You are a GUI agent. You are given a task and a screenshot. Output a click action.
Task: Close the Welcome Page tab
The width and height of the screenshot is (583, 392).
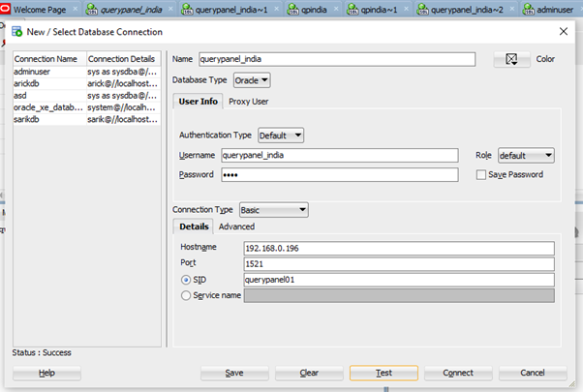[76, 9]
